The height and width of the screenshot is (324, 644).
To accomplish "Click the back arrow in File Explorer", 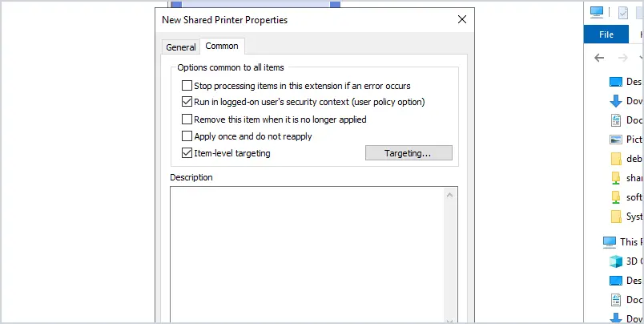I will (x=599, y=58).
